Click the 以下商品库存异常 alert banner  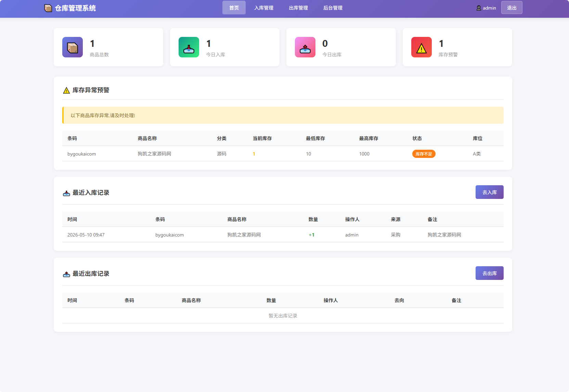283,115
